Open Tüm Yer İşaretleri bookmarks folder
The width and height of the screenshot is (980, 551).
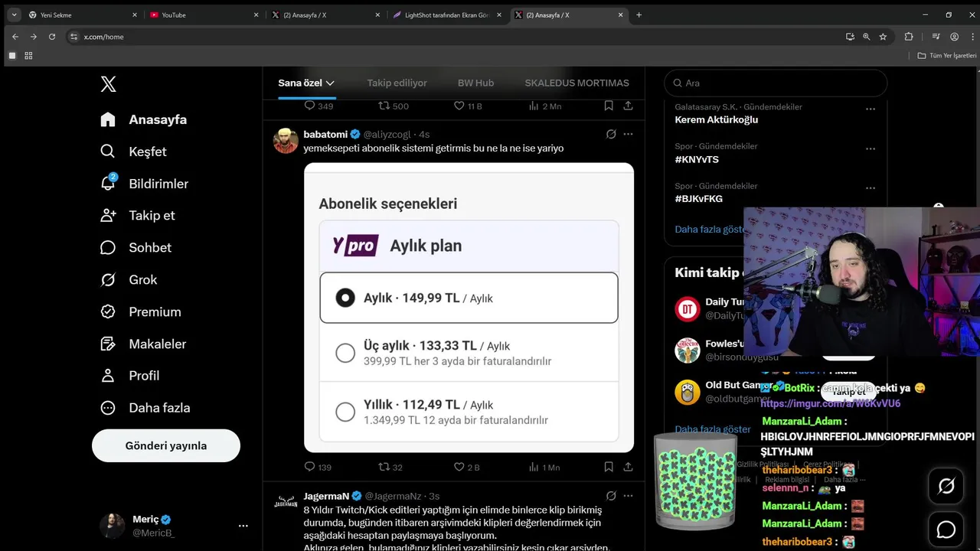[947, 56]
